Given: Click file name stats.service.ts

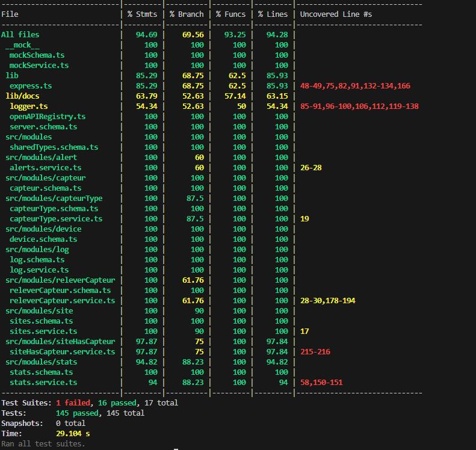Looking at the screenshot, I should tap(43, 383).
